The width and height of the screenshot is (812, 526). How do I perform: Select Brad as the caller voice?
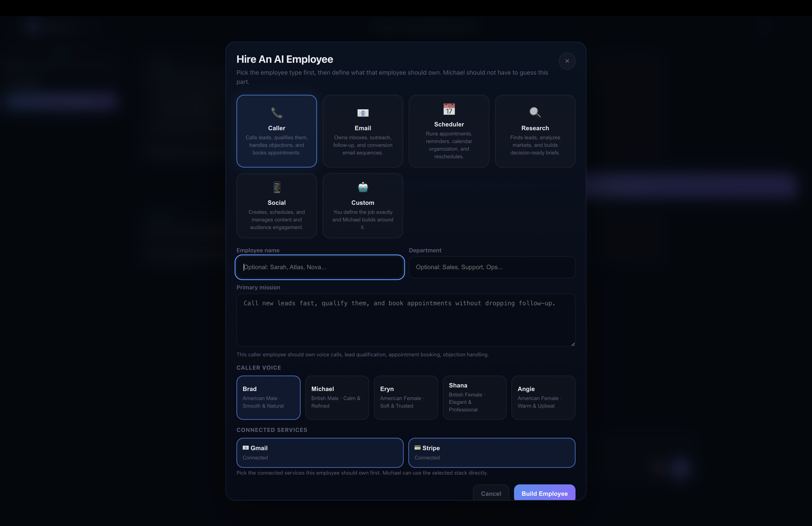tap(268, 397)
